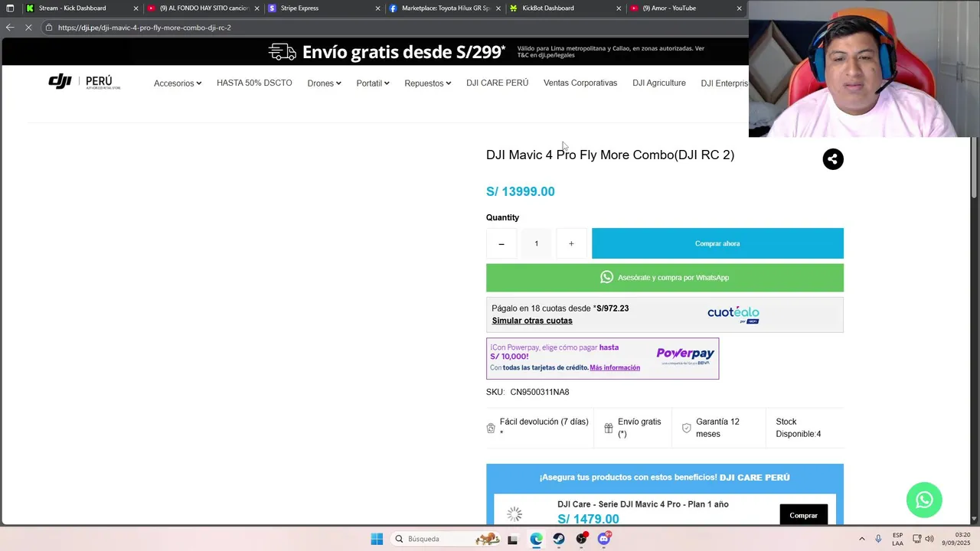This screenshot has height=551, width=980.
Task: Close the Amor - YouTube tab
Action: point(739,8)
